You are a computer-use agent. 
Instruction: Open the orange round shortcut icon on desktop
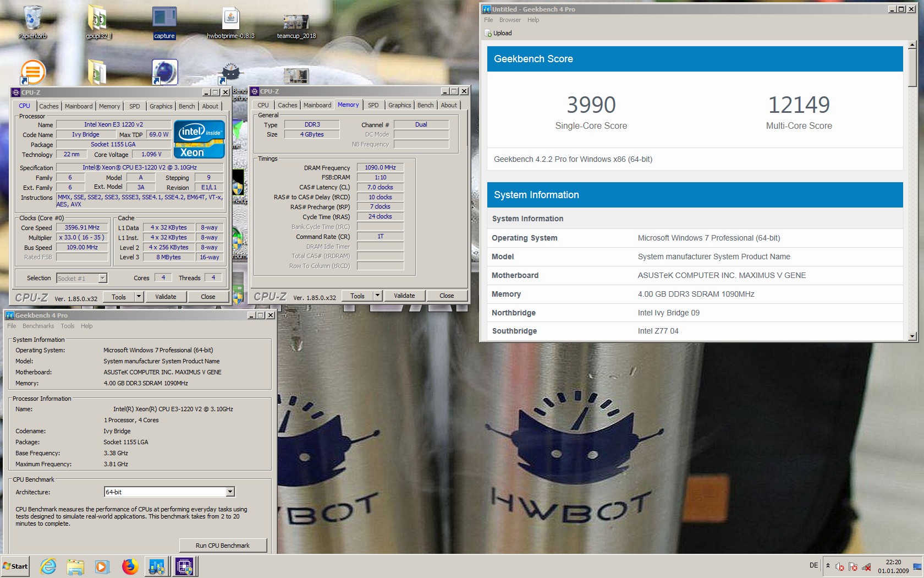(32, 72)
